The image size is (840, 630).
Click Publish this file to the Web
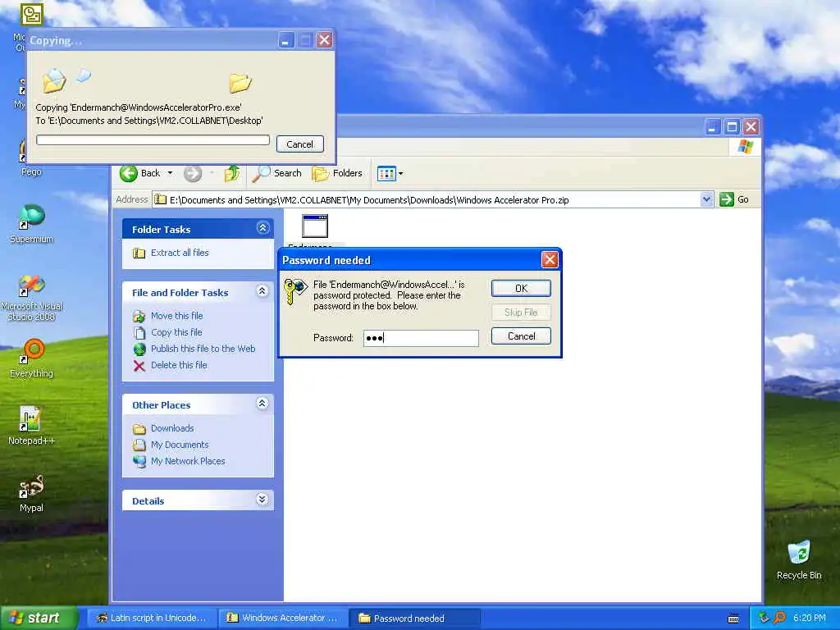coord(203,349)
